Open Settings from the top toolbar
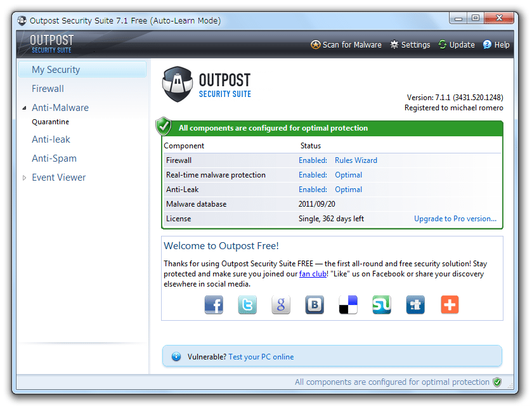532x407 pixels. coord(415,45)
